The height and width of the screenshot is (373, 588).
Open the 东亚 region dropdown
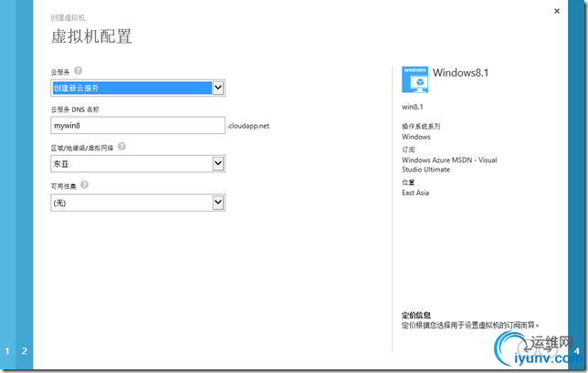click(138, 163)
